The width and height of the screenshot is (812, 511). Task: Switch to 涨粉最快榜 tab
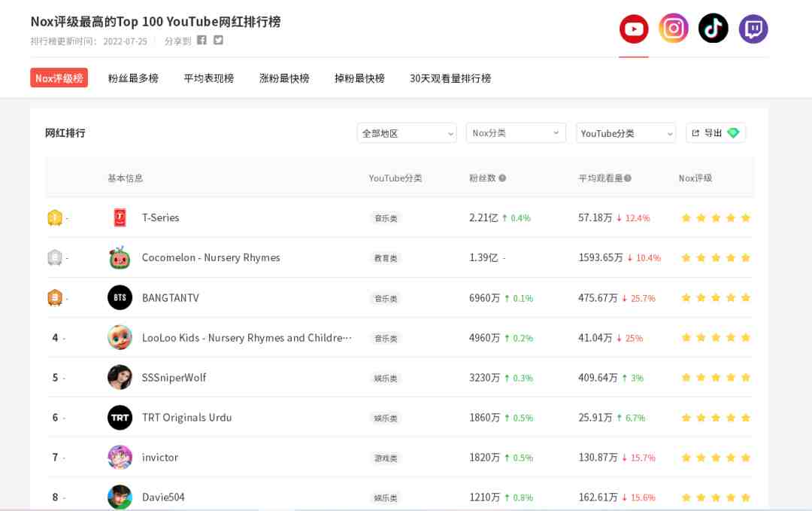pos(284,78)
